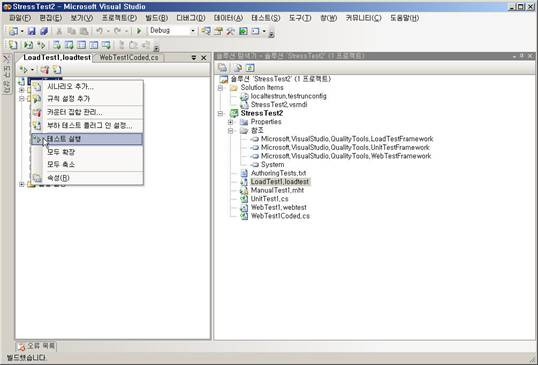This screenshot has width=538, height=365.
Task: Click the Solution Explorer toolbar icon beside Debug
Action: click(x=206, y=31)
